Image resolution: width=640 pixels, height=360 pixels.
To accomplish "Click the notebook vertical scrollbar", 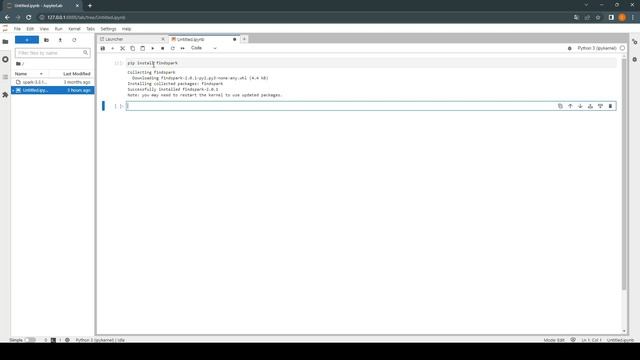I will 624,175.
